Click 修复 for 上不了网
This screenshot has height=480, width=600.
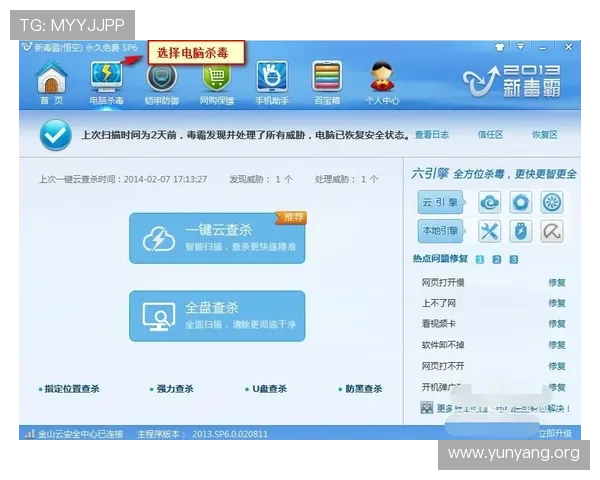coord(557,303)
